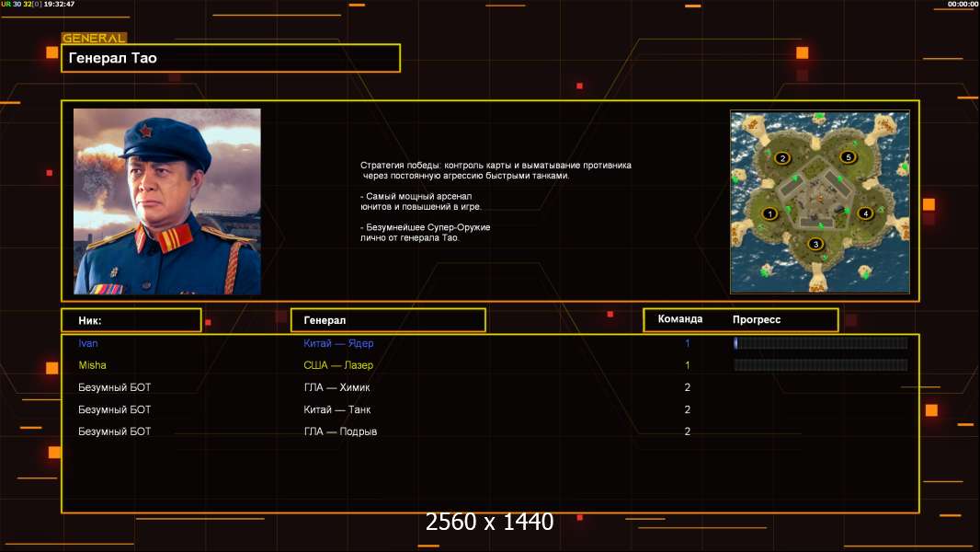Click the 'Генерал' column header

(x=388, y=320)
